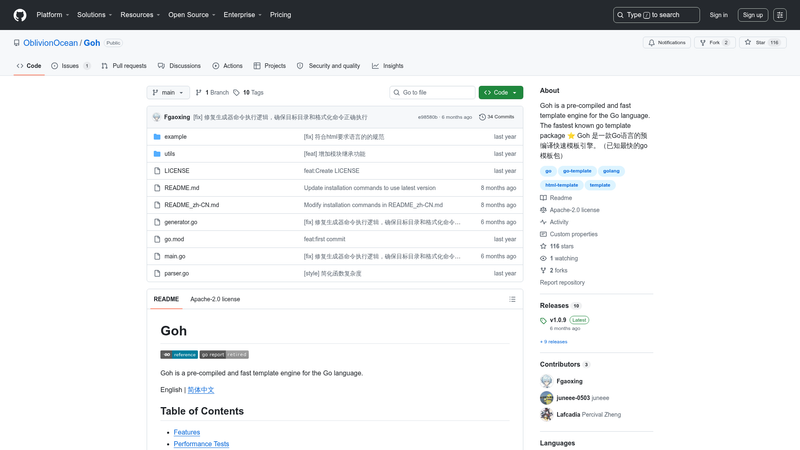Switch to the Insights tab

tap(388, 66)
